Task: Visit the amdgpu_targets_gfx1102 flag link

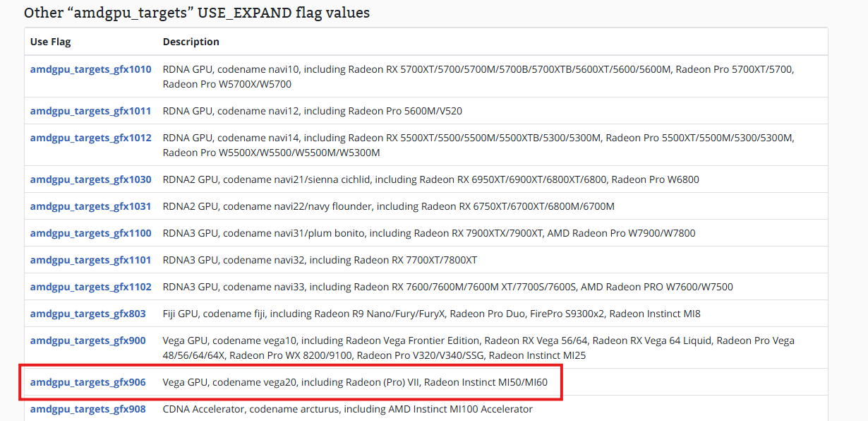Action: coord(90,287)
